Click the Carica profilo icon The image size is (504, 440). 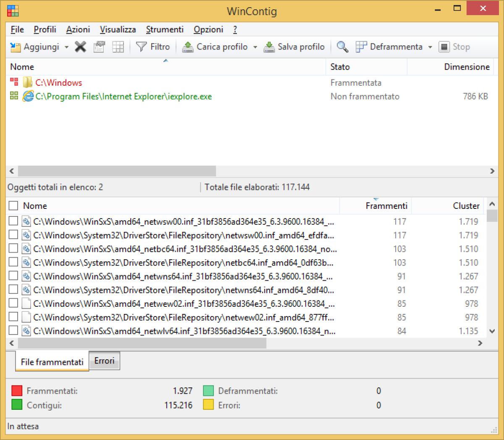pyautogui.click(x=188, y=47)
